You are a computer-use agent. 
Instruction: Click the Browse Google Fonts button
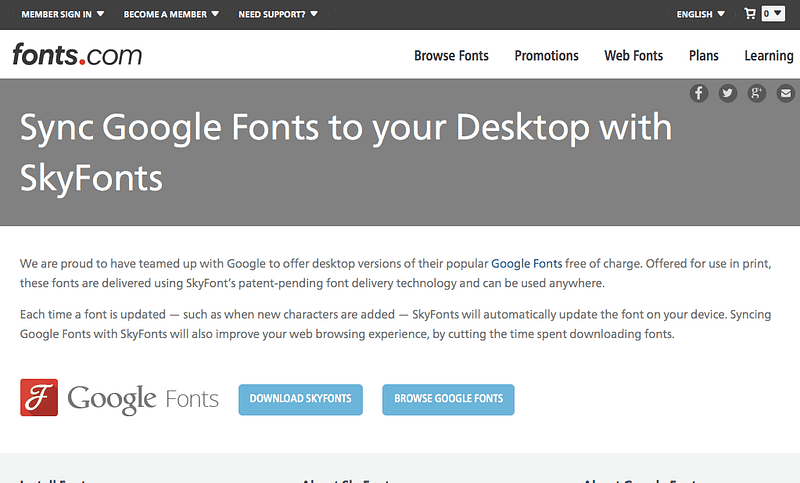point(448,399)
